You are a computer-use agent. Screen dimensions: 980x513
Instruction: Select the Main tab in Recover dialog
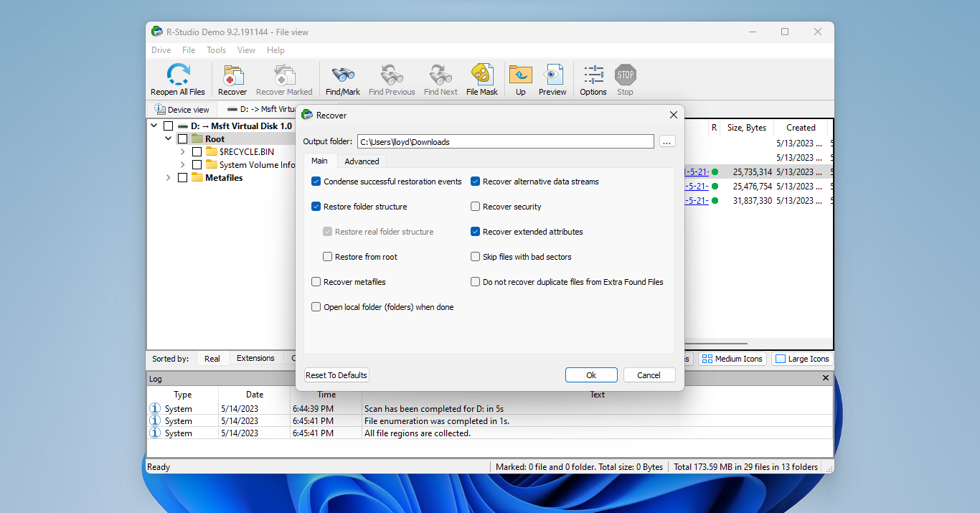(319, 161)
